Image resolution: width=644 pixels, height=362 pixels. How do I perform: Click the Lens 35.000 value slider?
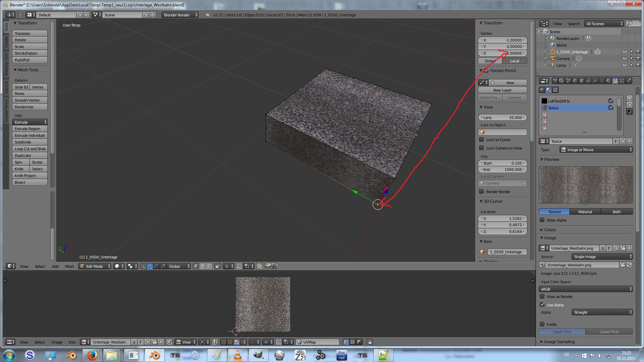click(502, 118)
